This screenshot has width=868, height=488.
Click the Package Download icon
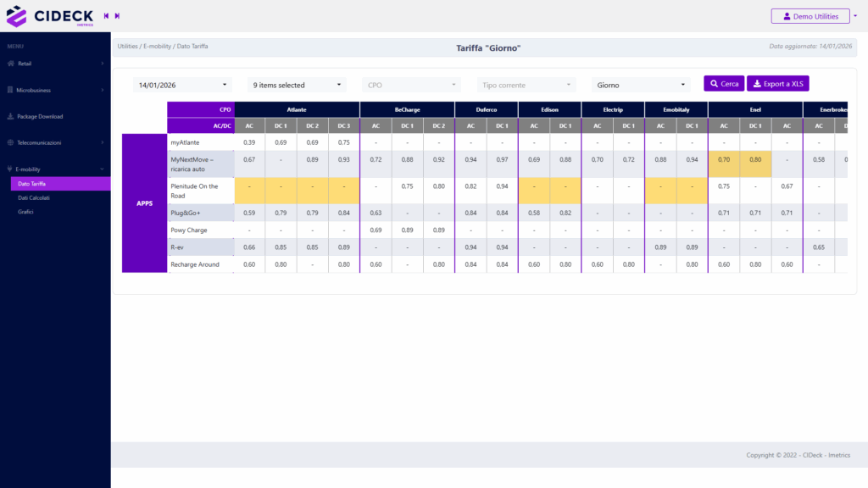[10, 117]
